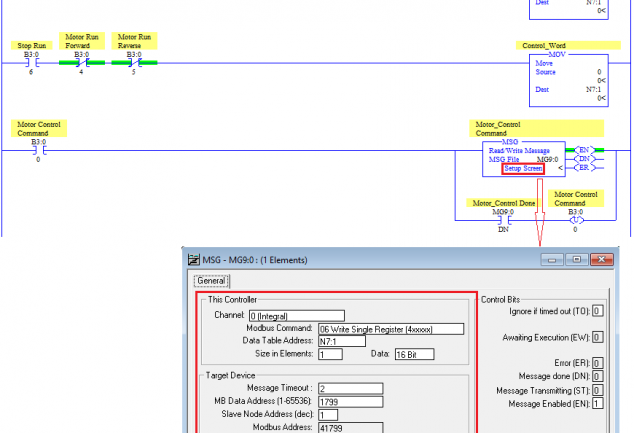Close the MSG - MG9:0 dialog
Viewport: 634px width, 433px height.
tap(602, 260)
